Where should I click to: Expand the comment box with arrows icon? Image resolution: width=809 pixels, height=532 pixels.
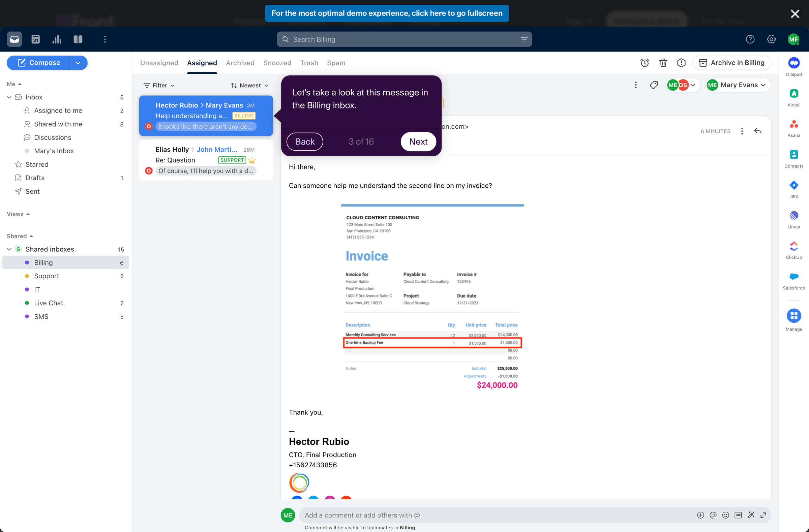point(763,515)
